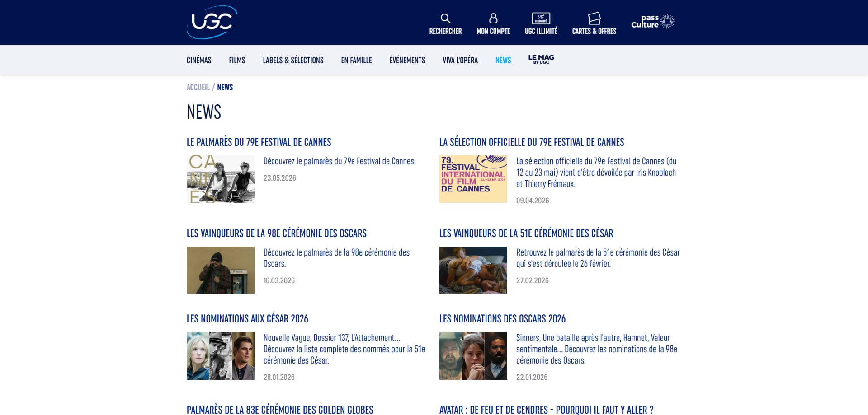Image resolution: width=868 pixels, height=415 pixels.
Task: Click the NEWS page heading
Action: (x=204, y=112)
